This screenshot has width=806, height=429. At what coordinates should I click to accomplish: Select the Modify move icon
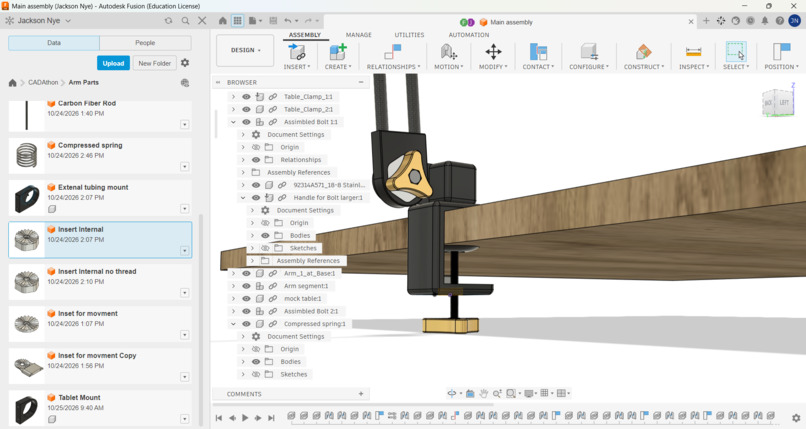coord(493,52)
